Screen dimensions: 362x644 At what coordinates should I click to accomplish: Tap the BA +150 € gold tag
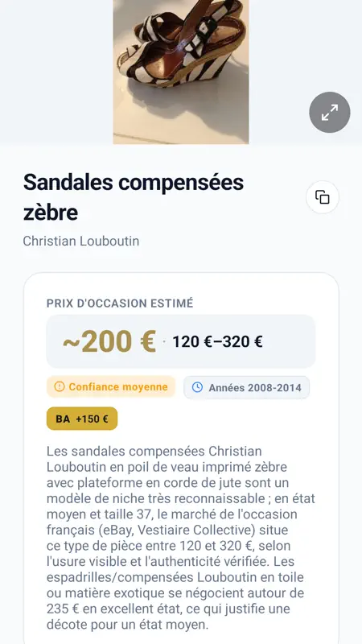click(x=82, y=419)
